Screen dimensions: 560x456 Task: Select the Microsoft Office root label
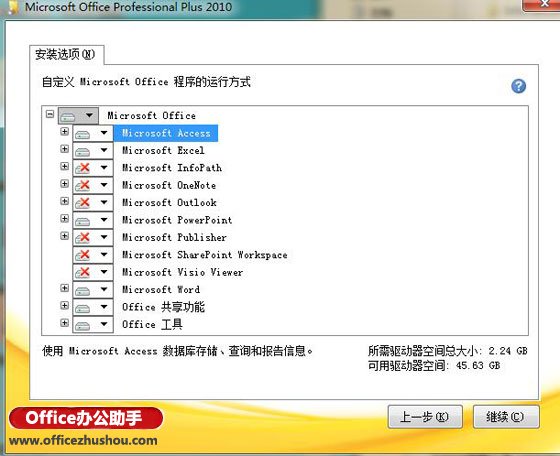[x=151, y=115]
